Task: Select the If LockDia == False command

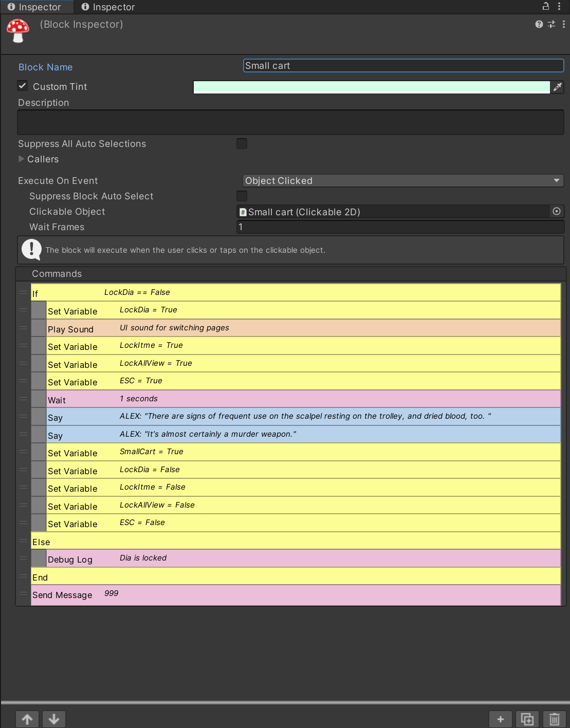Action: point(296,292)
